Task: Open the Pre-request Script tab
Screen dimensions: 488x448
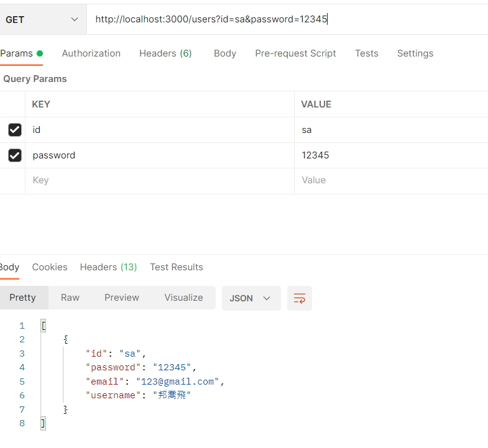Action: tap(295, 53)
